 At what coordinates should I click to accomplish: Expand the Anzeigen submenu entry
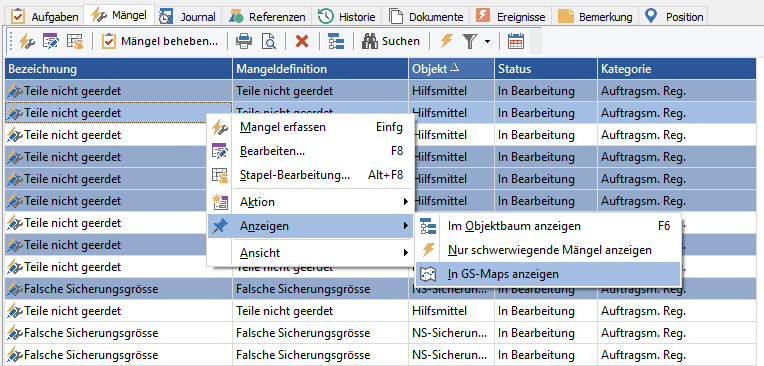310,226
